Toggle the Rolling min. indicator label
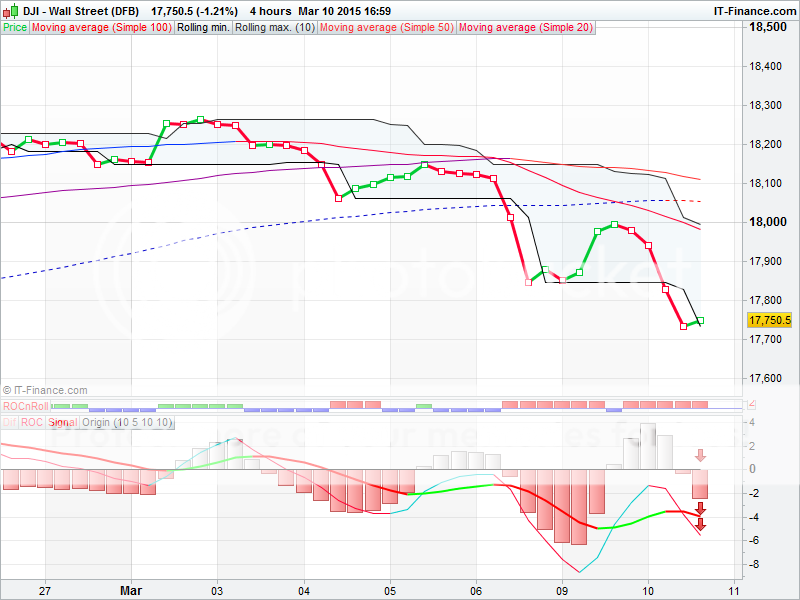800x600 pixels. [203, 28]
